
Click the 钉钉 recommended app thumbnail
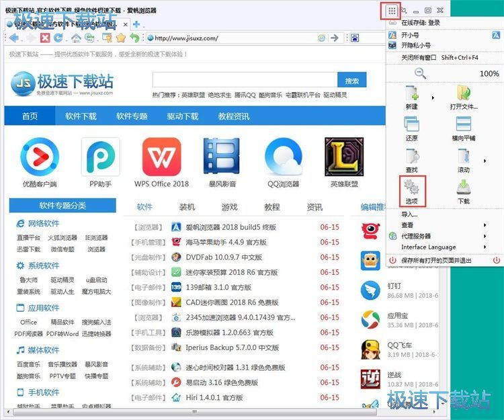pos(370,290)
